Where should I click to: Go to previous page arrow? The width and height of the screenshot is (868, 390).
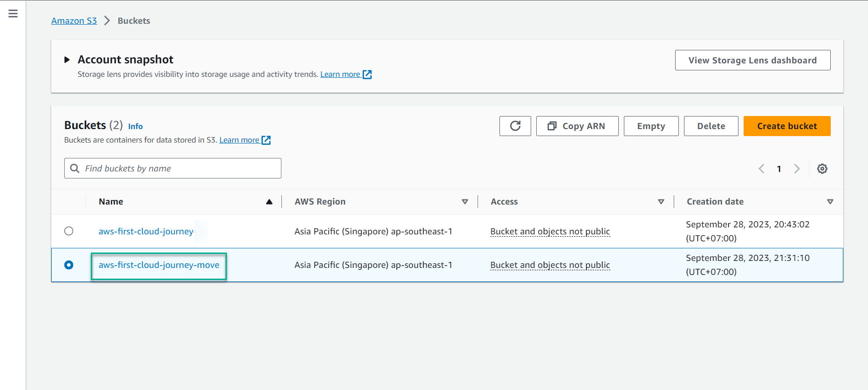[x=761, y=169]
